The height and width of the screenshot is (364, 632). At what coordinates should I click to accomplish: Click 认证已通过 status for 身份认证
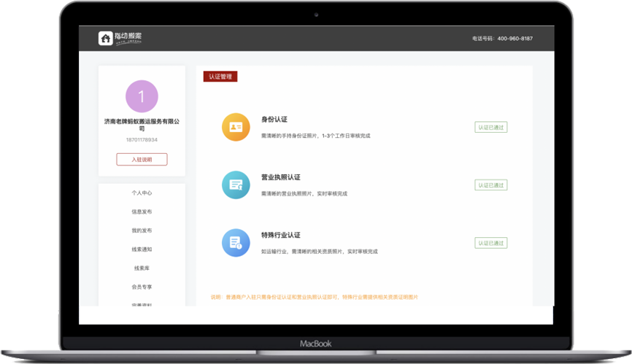click(x=490, y=127)
